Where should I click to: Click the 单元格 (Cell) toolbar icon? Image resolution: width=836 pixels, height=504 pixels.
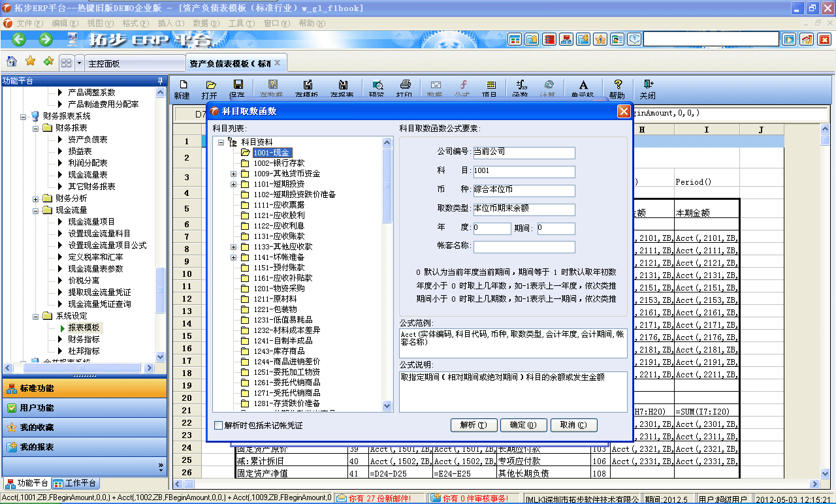(583, 87)
